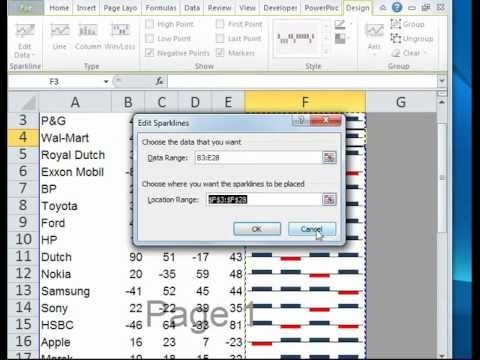Open the PowerPivot tab

tap(321, 8)
